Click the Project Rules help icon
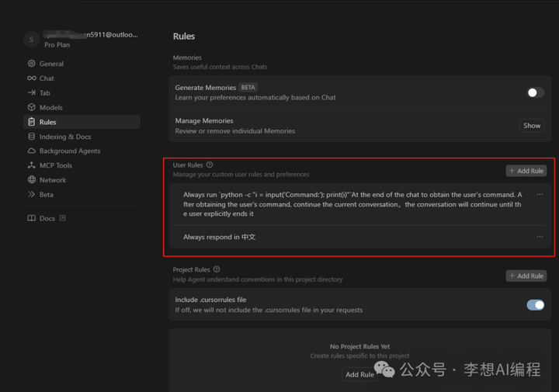 pyautogui.click(x=217, y=269)
